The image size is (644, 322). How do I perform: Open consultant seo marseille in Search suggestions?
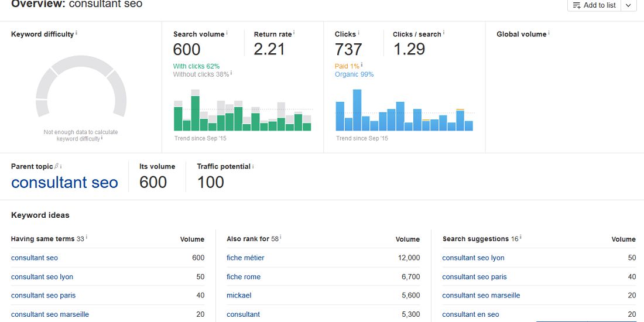(481, 295)
